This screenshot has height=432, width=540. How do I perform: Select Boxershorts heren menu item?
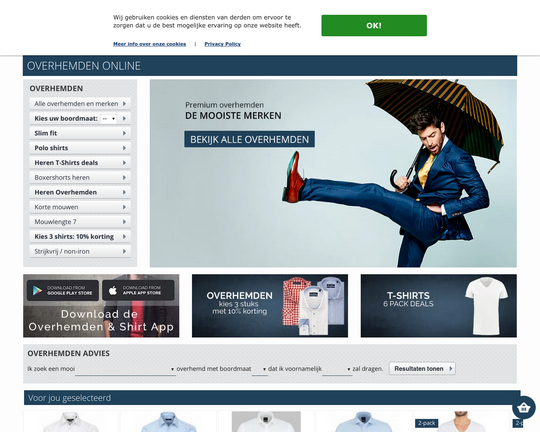point(80,177)
